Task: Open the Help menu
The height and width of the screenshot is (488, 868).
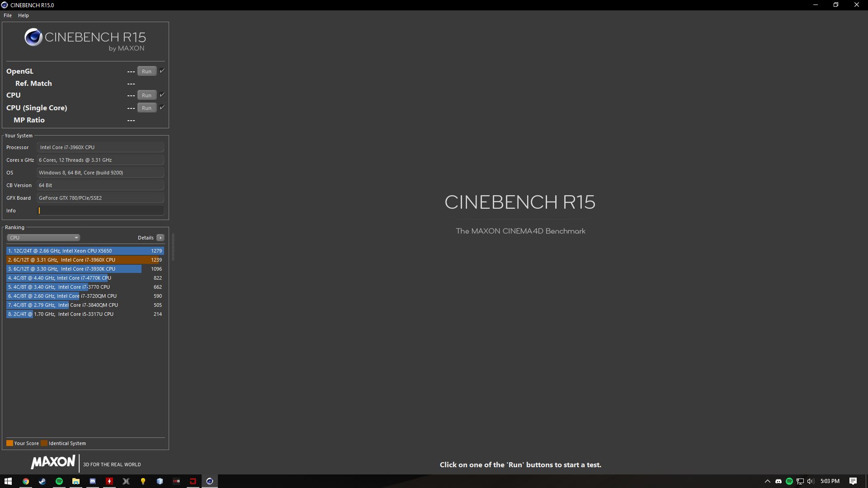Action: pyautogui.click(x=24, y=15)
